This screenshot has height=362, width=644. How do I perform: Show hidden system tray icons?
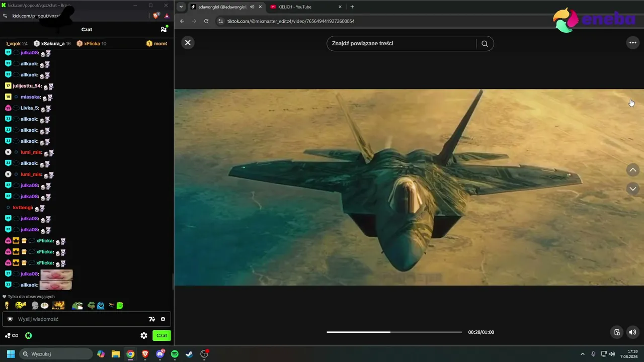583,354
